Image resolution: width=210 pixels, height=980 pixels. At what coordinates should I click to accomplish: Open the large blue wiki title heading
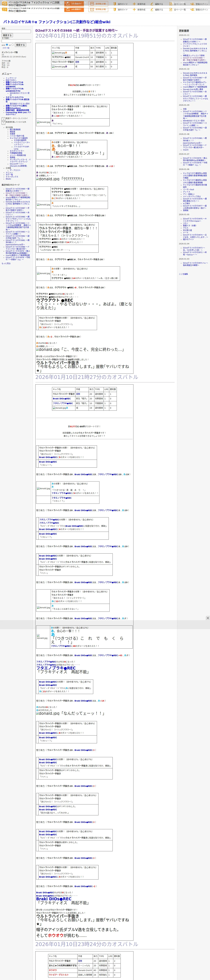pos(57,22)
